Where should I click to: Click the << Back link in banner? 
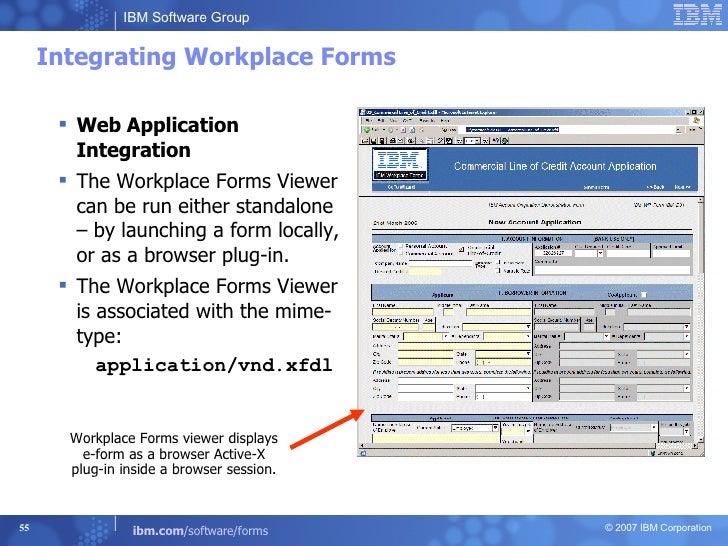pyautogui.click(x=656, y=187)
